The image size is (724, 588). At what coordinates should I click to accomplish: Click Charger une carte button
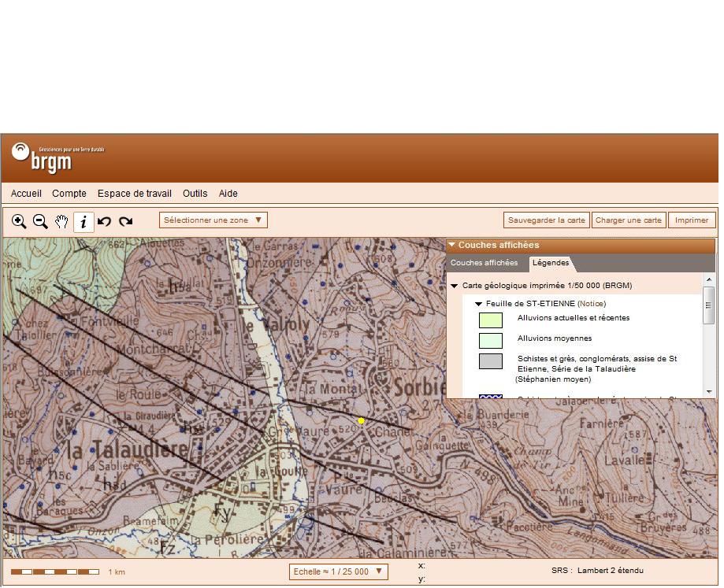point(629,220)
